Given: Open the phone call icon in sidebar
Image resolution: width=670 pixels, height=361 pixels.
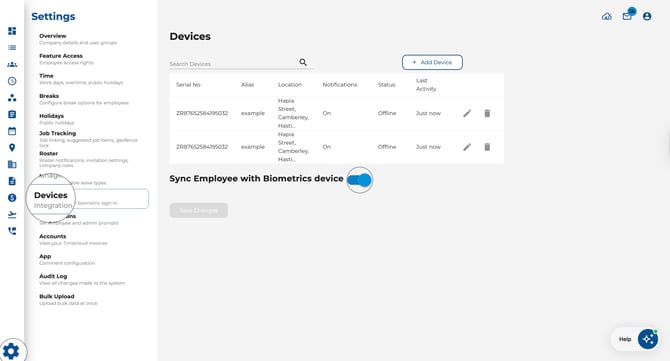Looking at the screenshot, I should pyautogui.click(x=12, y=231).
